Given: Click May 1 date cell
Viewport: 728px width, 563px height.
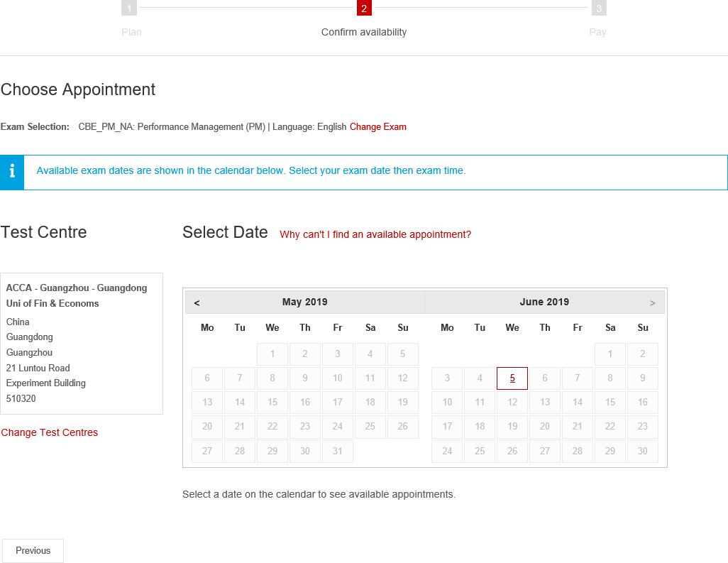Looking at the screenshot, I should (272, 354).
